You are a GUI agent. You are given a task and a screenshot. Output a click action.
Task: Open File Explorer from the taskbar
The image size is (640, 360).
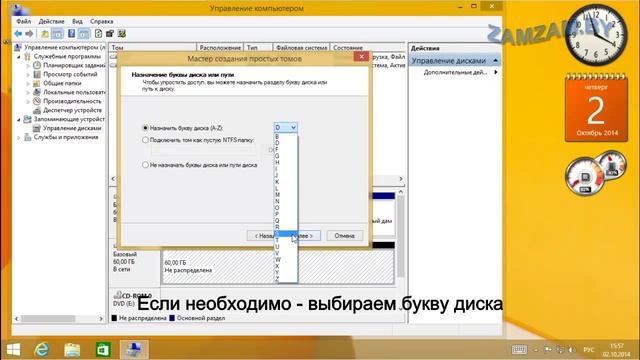(x=72, y=350)
